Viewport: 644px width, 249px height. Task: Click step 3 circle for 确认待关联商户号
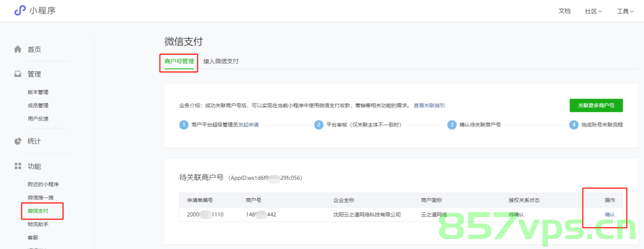point(452,125)
